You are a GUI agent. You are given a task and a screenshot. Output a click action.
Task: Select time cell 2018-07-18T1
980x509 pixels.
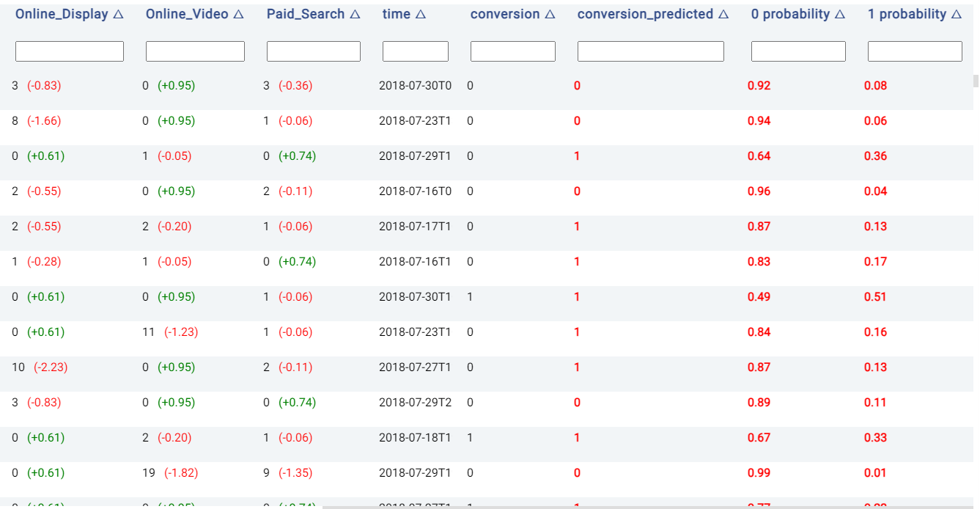click(416, 438)
